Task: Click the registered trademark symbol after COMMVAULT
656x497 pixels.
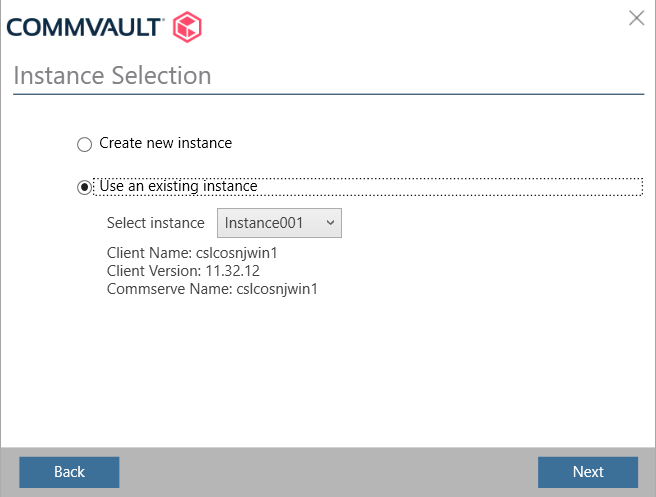Action: (164, 17)
